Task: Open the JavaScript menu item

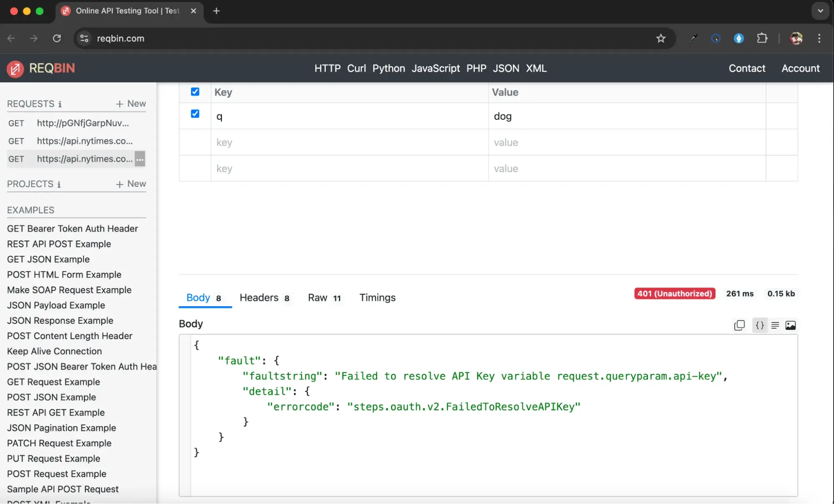Action: pyautogui.click(x=436, y=68)
